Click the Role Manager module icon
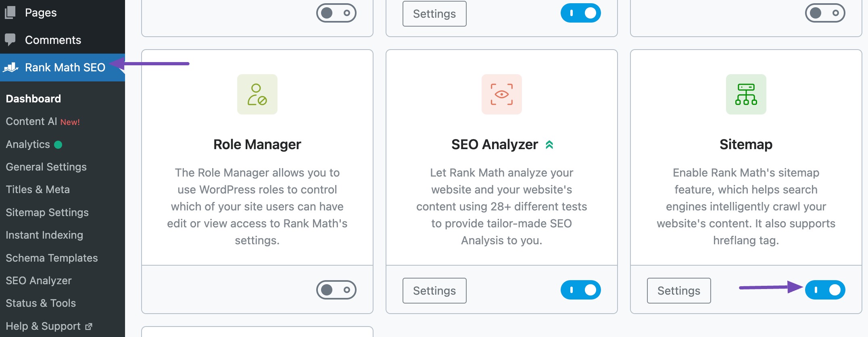The height and width of the screenshot is (337, 868). click(257, 94)
